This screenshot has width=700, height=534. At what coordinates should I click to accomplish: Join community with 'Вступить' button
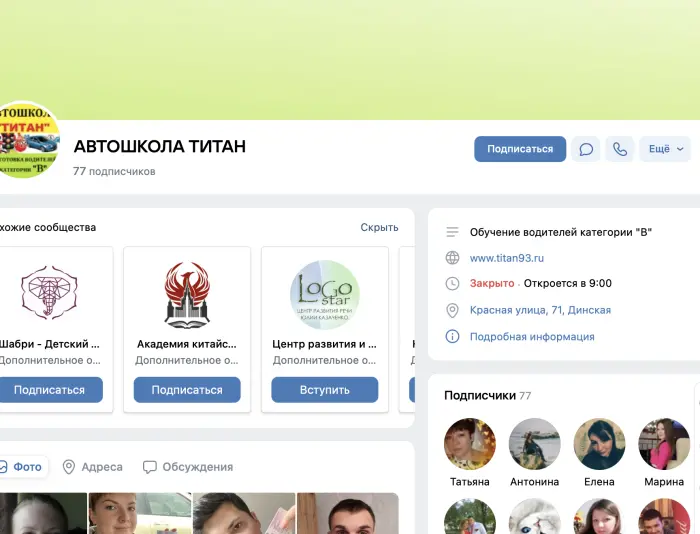324,390
